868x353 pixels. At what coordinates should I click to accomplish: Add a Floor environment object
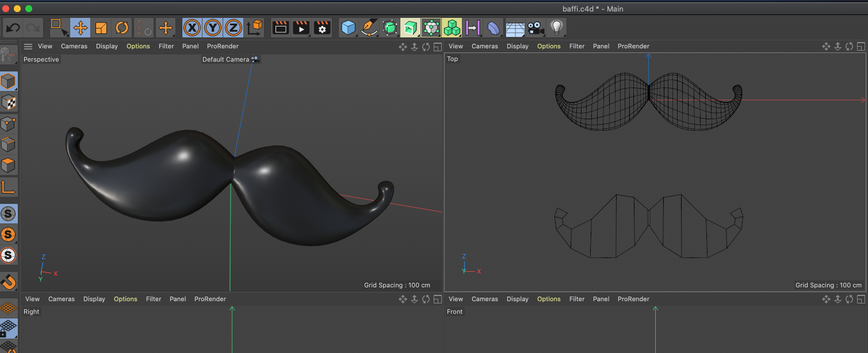514,28
